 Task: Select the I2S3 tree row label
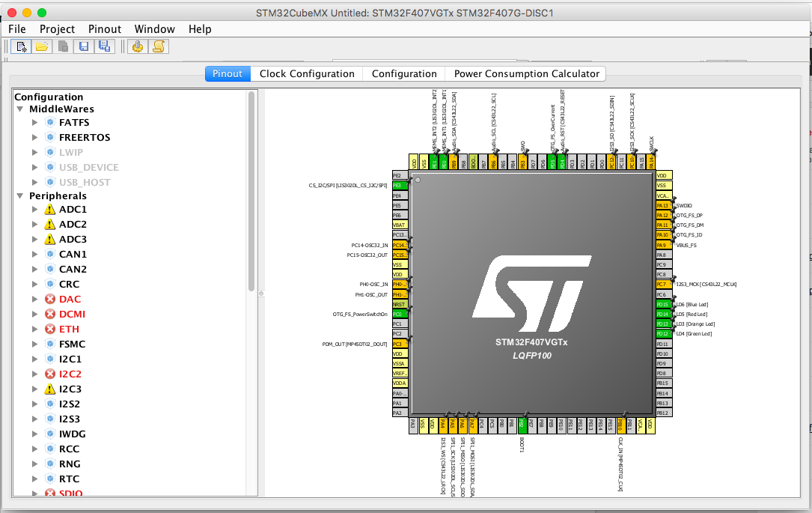click(x=70, y=419)
